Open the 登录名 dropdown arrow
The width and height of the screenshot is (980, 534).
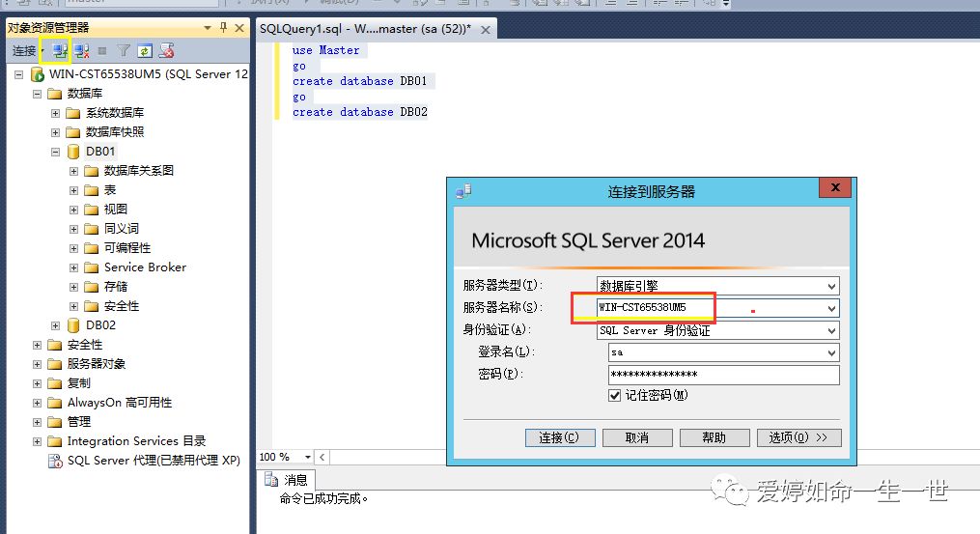pyautogui.click(x=831, y=352)
